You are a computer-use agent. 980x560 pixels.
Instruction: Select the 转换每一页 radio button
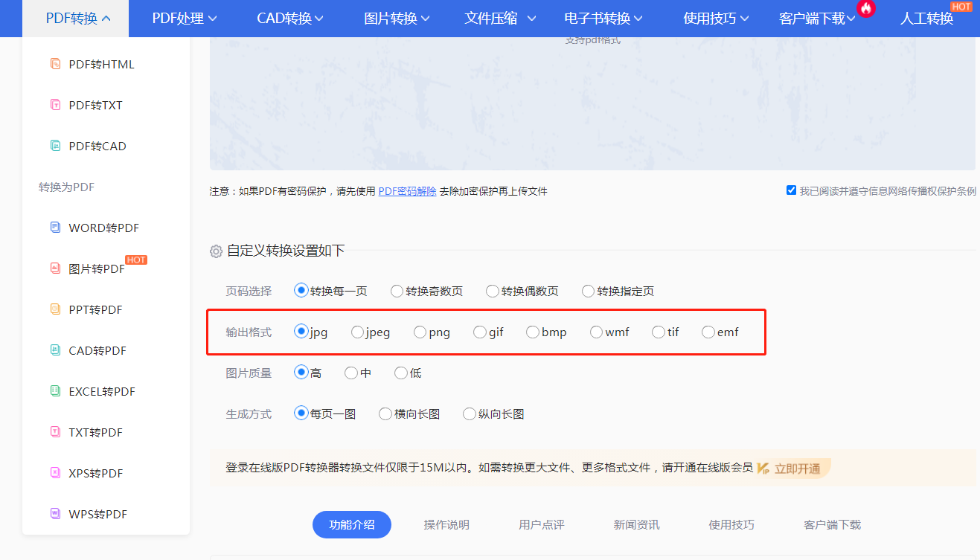click(301, 291)
